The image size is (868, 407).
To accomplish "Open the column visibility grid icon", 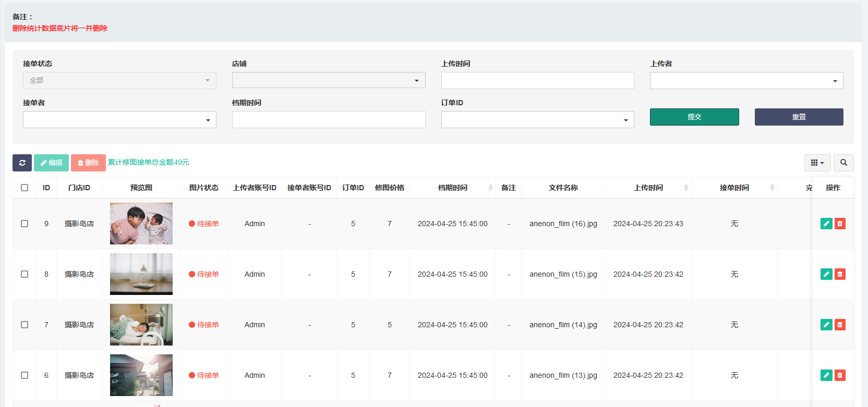I will (817, 163).
